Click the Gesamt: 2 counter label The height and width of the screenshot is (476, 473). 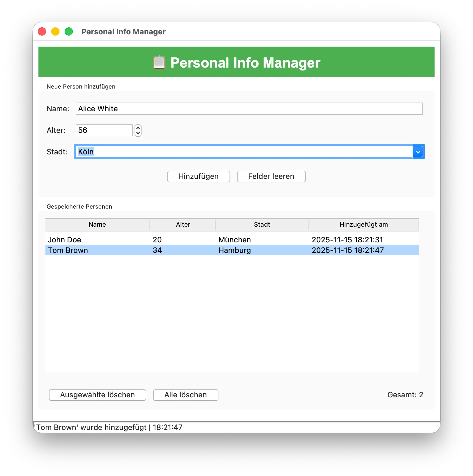pos(405,395)
